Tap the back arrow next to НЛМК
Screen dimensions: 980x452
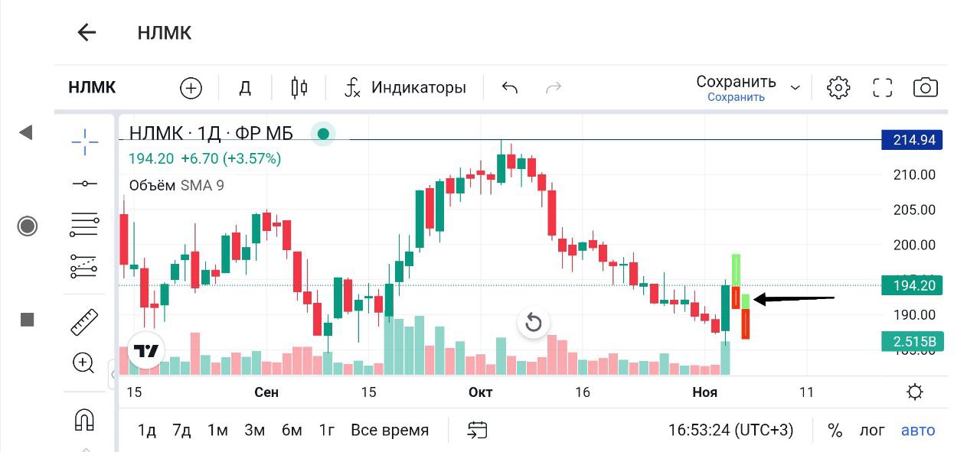coord(87,32)
